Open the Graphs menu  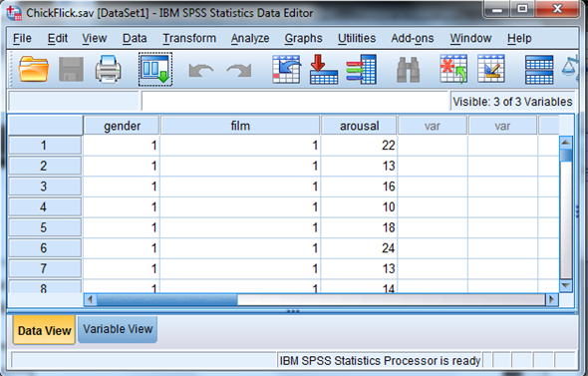(x=303, y=38)
